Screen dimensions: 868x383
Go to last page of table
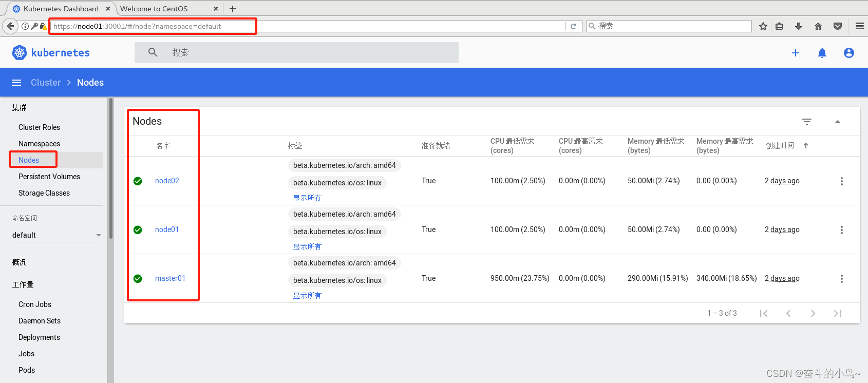(x=838, y=313)
